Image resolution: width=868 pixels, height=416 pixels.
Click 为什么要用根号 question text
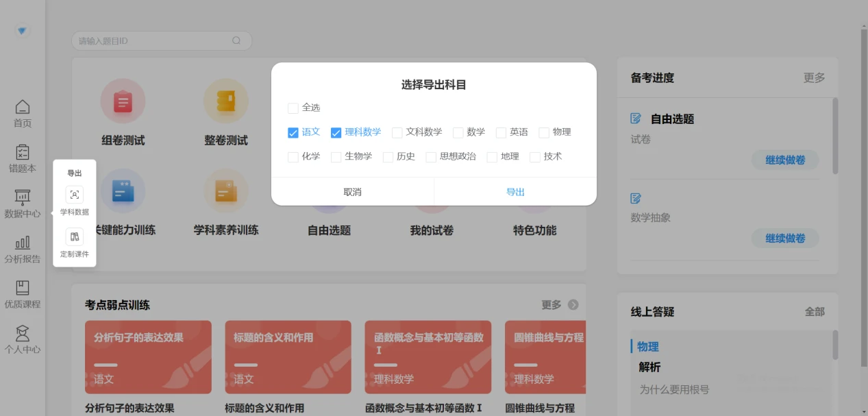point(674,390)
